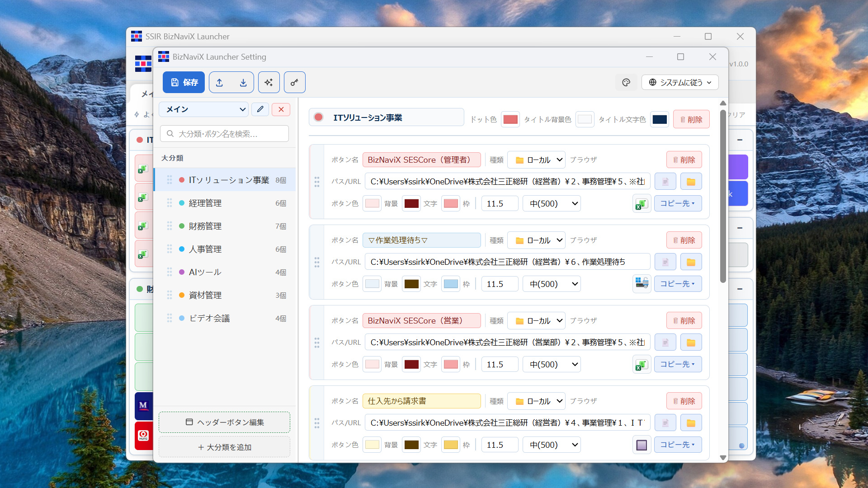Screen dimensions: 868x488
Task: Click the settings panel vertical scrollbar
Action: [723, 196]
